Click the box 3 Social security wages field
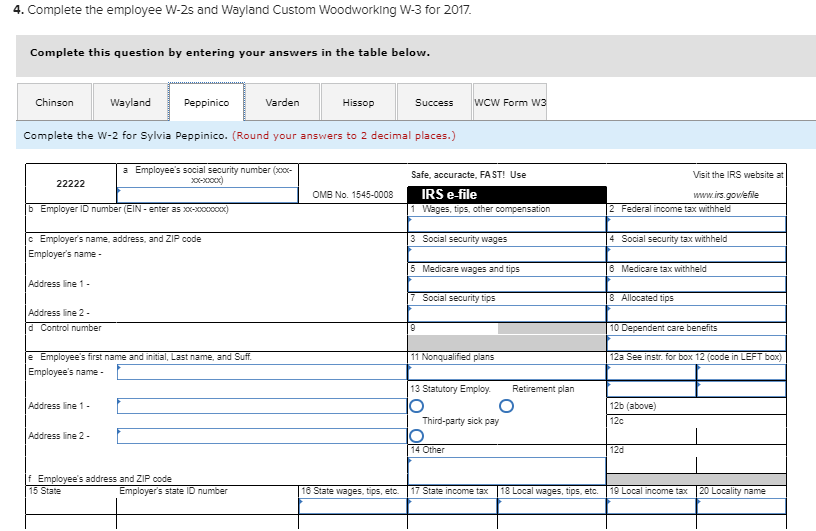 [507, 254]
